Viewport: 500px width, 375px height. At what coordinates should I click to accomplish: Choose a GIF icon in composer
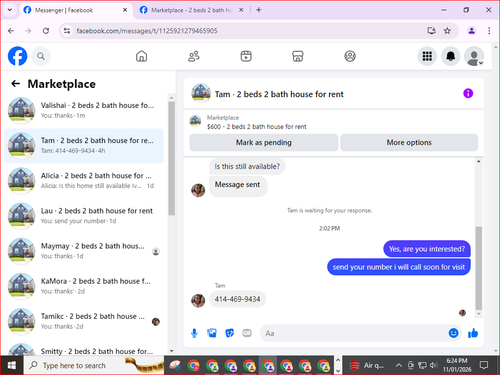coord(247,333)
